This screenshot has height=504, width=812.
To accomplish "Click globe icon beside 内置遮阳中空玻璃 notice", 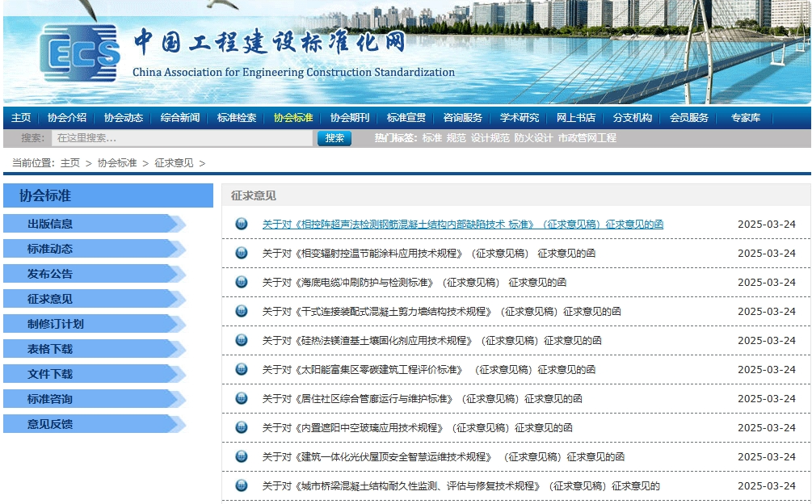I will 241,427.
